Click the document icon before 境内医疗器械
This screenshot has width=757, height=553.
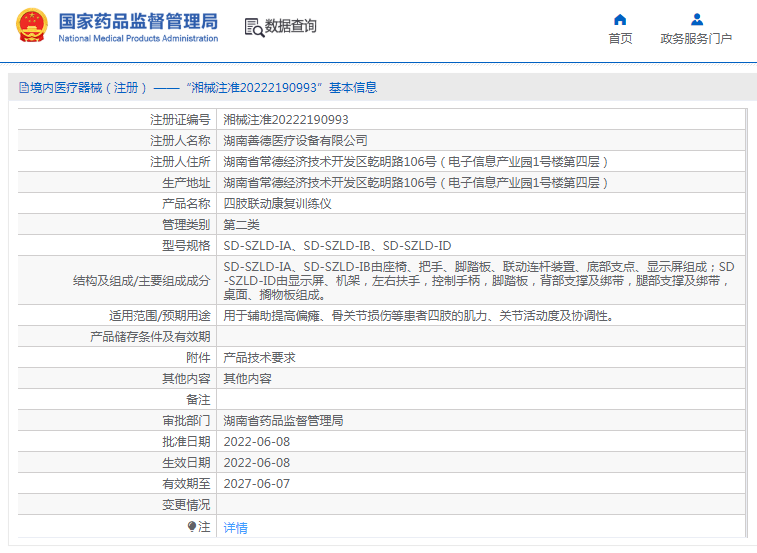click(x=24, y=87)
